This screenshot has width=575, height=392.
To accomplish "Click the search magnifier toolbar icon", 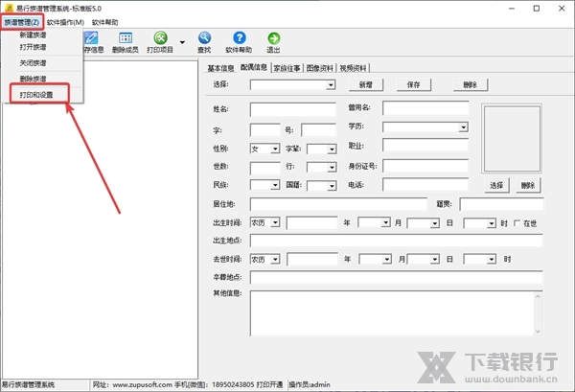I will pyautogui.click(x=205, y=37).
